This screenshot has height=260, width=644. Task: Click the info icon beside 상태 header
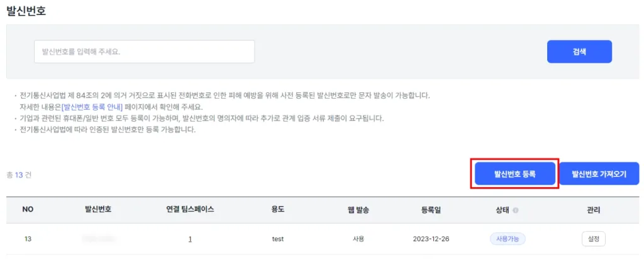[516, 210]
